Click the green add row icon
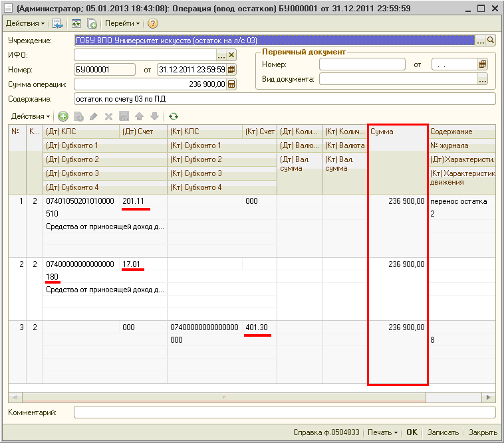Viewport: 504px width, 443px height. tap(63, 116)
